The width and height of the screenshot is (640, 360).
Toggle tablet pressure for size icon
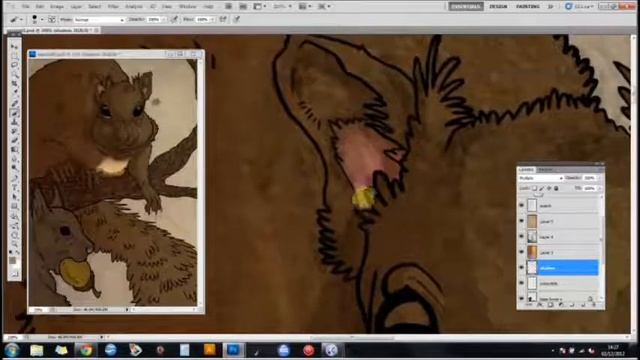tap(236, 20)
